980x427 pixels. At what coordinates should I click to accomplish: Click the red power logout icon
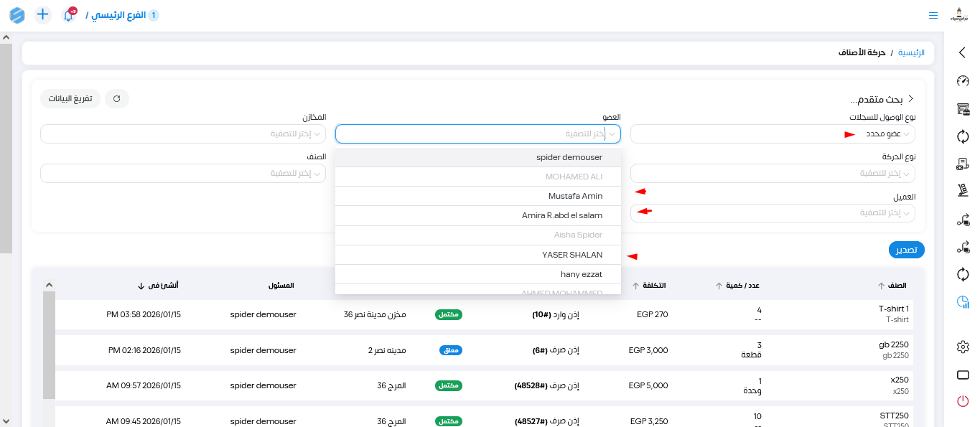coord(963,401)
